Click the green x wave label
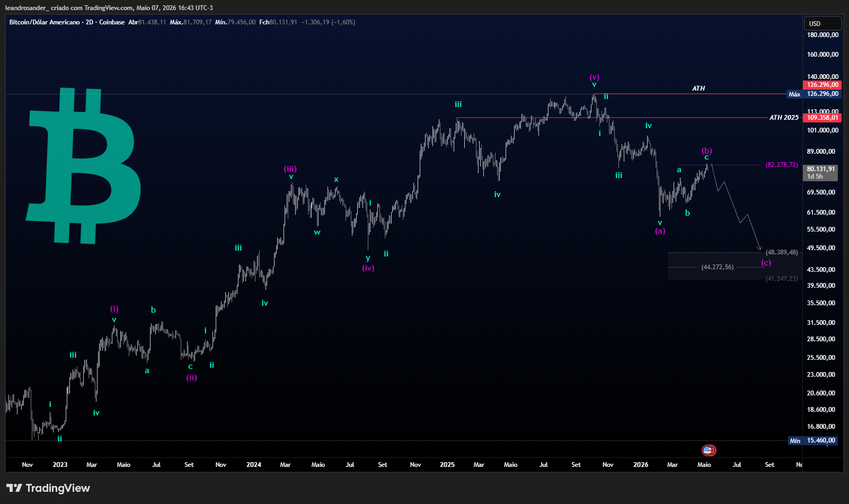Screen dimensions: 849x504 (x=336, y=179)
